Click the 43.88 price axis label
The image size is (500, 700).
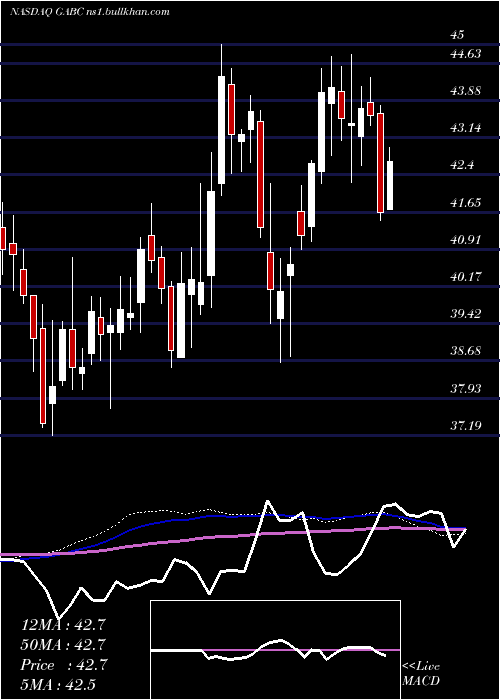click(x=466, y=91)
